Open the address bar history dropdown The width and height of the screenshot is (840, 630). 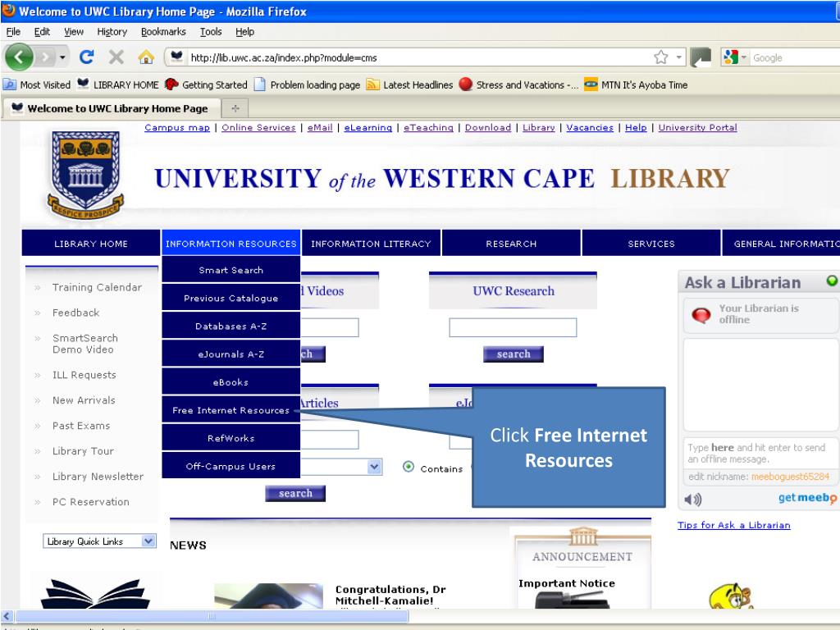tap(678, 57)
